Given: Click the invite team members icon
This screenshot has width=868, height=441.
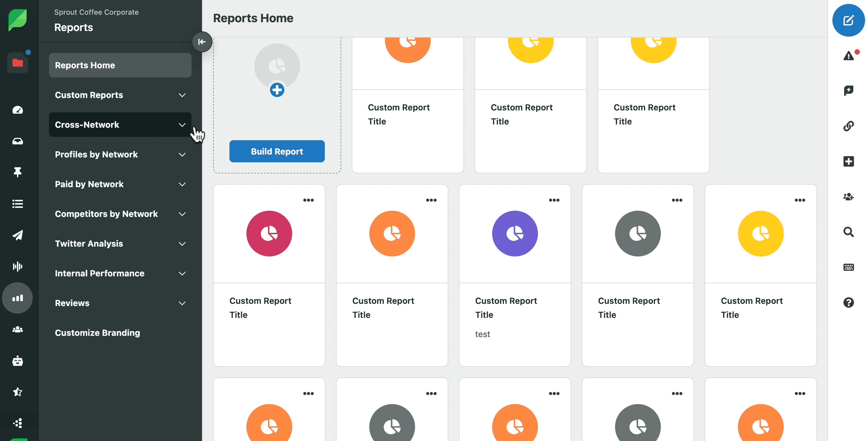Looking at the screenshot, I should (x=848, y=197).
